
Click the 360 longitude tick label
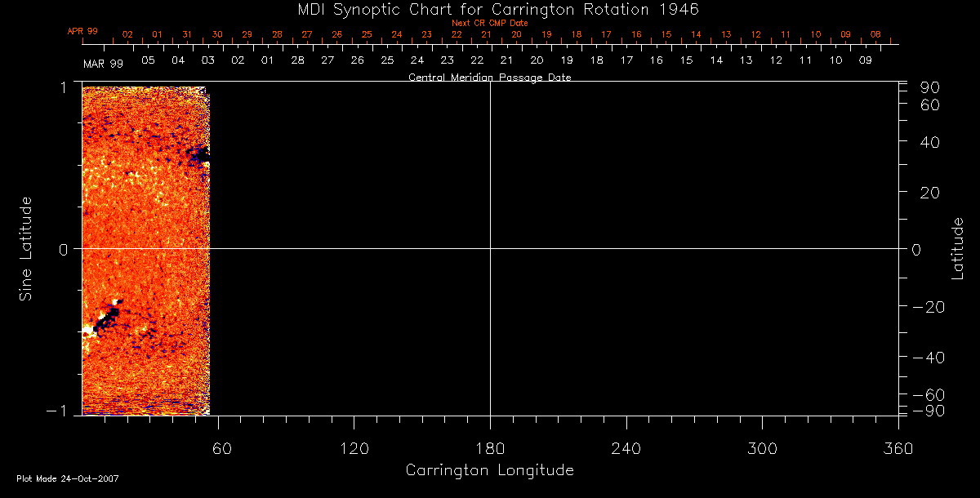pos(898,448)
